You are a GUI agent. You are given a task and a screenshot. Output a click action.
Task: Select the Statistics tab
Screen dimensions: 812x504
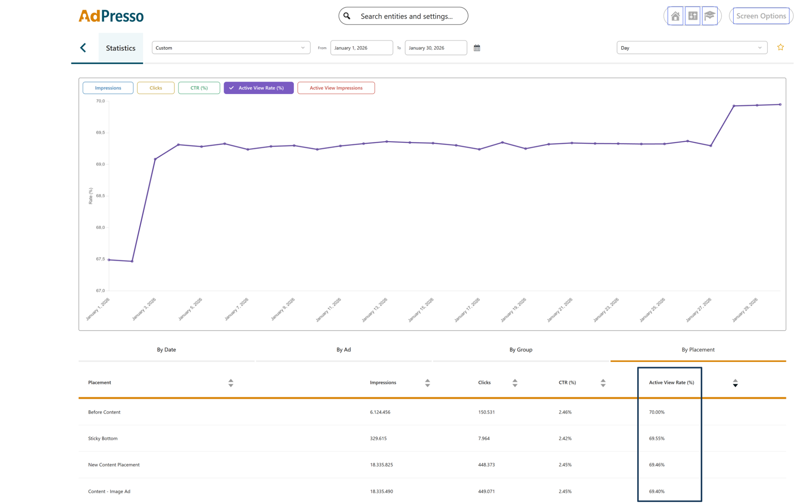point(121,48)
